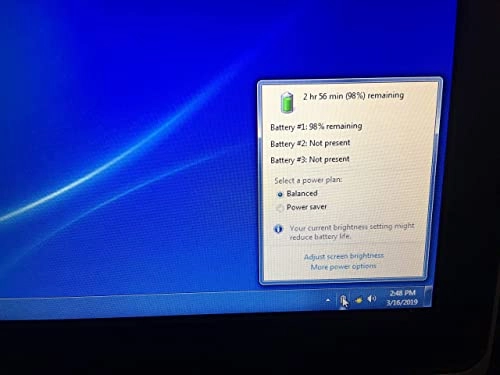Click the battery icon in system tray
The height and width of the screenshot is (375, 500).
click(343, 300)
